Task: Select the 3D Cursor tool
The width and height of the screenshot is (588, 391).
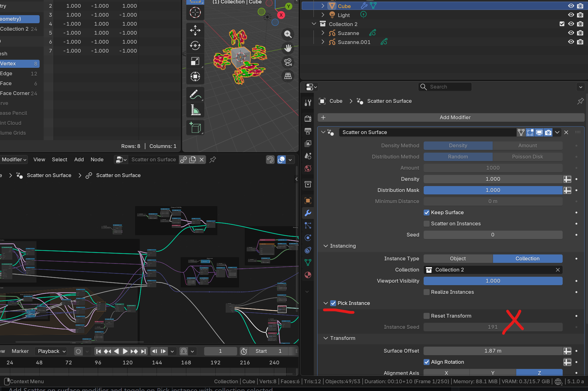Action: pyautogui.click(x=195, y=12)
